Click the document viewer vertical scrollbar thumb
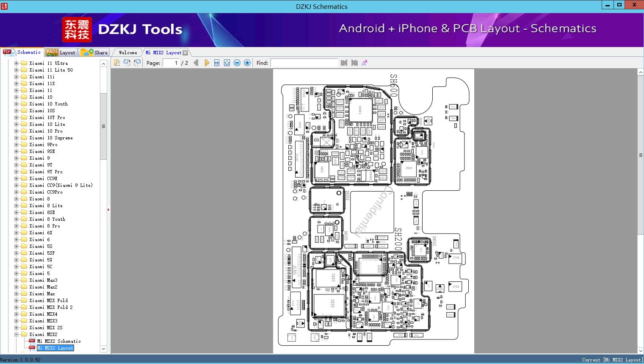 [x=641, y=155]
